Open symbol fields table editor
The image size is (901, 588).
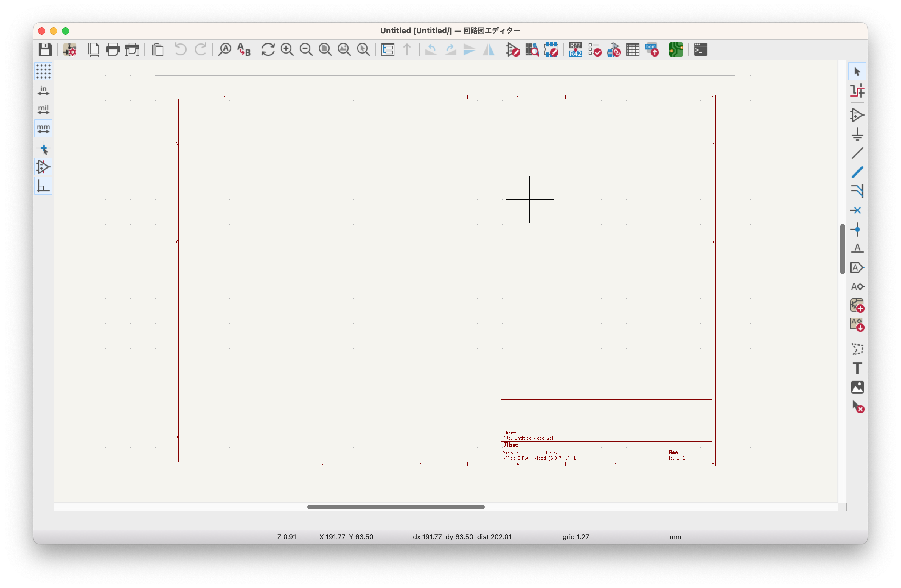click(x=633, y=49)
